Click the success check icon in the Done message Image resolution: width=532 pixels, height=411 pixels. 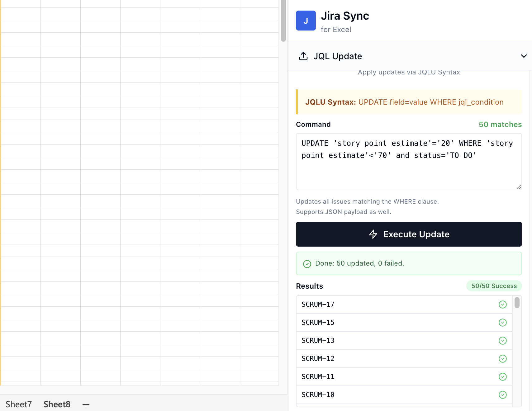click(307, 263)
